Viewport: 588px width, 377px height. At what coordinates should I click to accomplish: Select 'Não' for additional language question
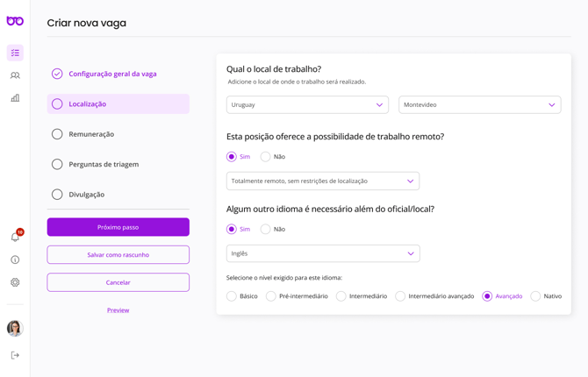click(266, 230)
